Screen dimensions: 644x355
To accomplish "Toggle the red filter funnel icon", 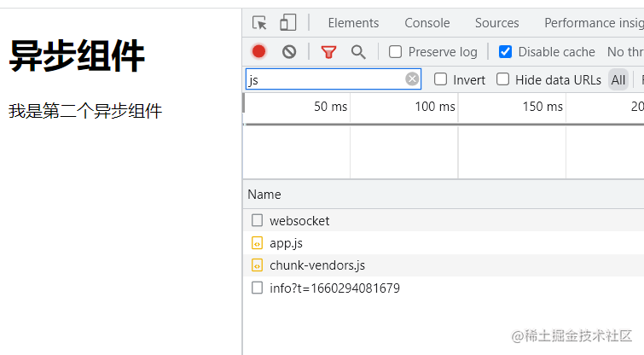I will tap(328, 52).
